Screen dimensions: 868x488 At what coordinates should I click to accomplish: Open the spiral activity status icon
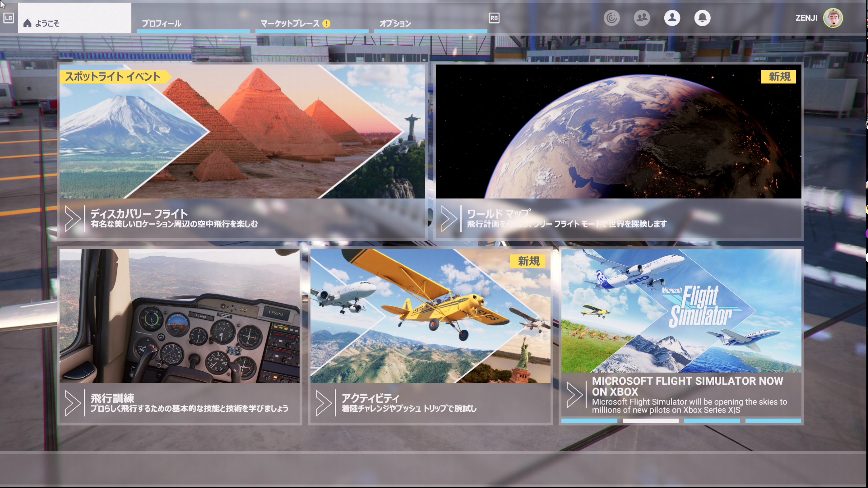(x=612, y=18)
